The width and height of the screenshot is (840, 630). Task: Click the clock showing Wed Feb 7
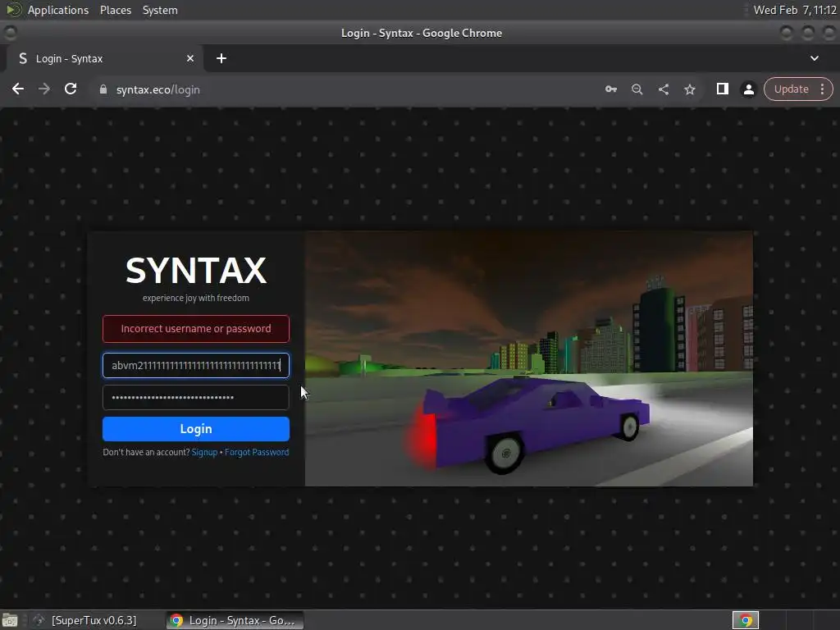pos(795,10)
